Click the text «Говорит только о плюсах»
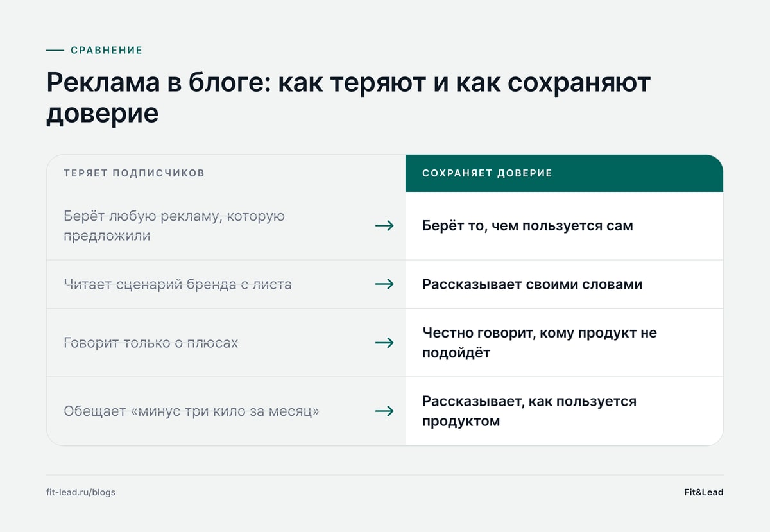 pos(151,343)
